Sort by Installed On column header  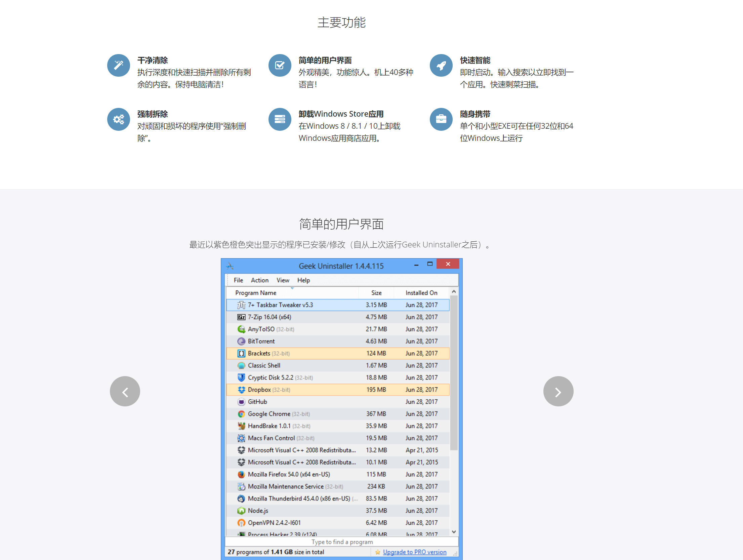[x=421, y=293]
